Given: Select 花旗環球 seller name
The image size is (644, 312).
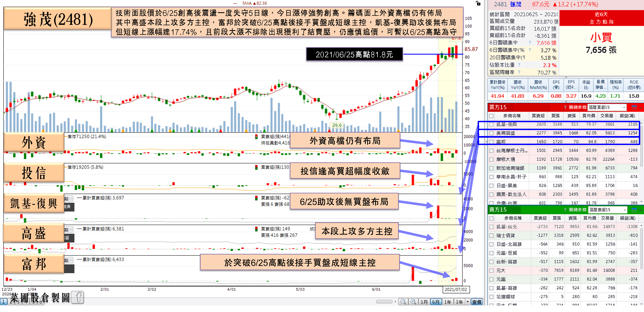Looking at the screenshot, I should click(x=505, y=297).
